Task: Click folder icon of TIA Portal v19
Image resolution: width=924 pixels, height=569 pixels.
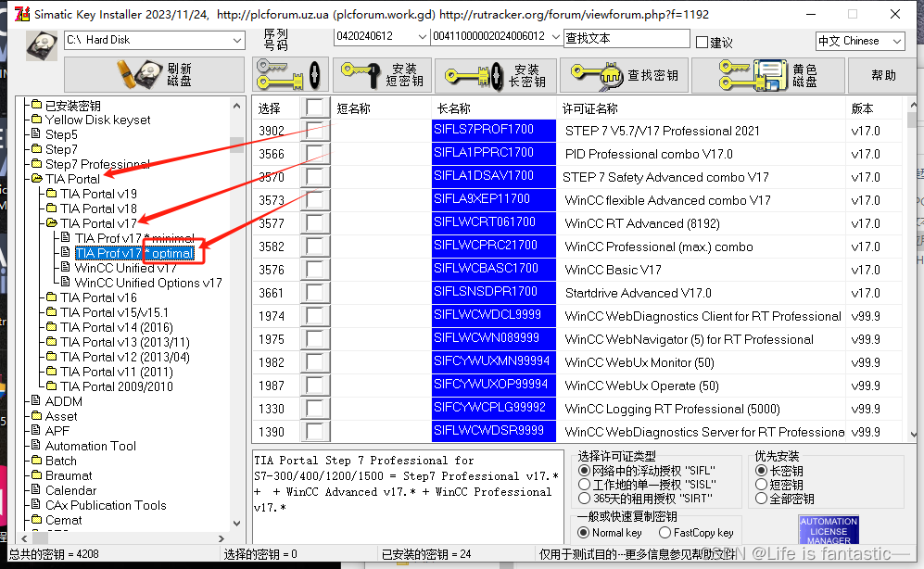Action: pos(51,193)
